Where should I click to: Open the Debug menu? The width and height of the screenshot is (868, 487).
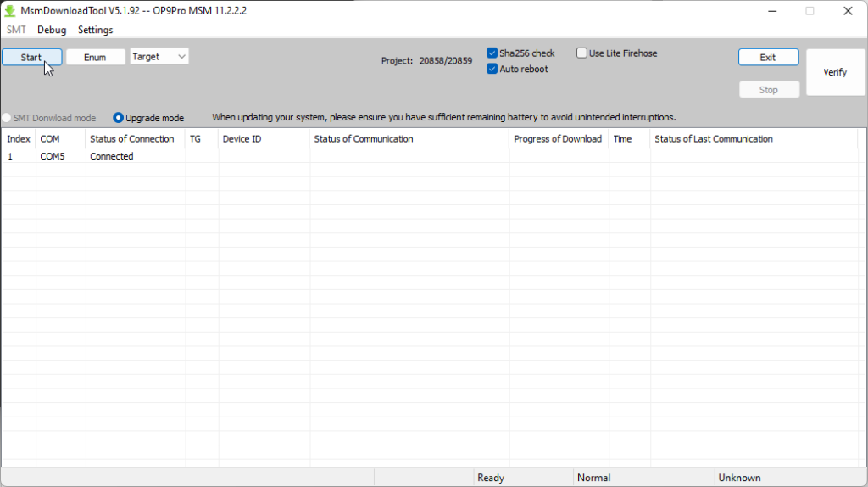click(x=52, y=30)
